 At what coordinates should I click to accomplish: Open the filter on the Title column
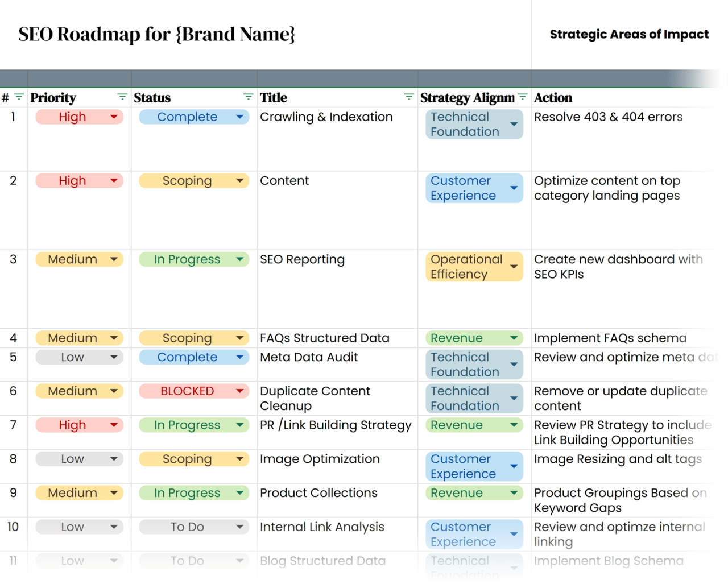pos(408,97)
